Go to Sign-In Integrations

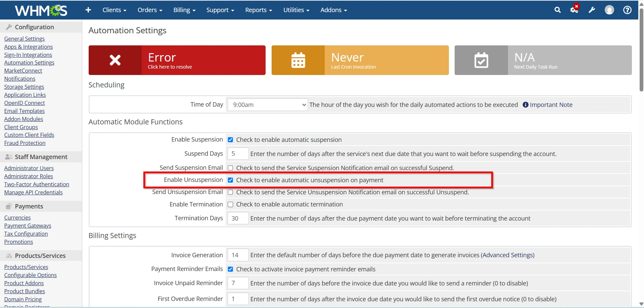click(28, 55)
